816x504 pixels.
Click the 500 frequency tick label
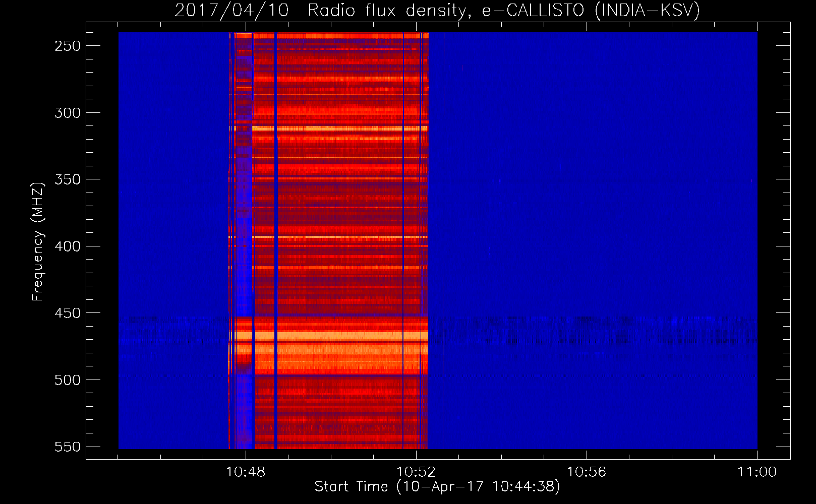(68, 380)
